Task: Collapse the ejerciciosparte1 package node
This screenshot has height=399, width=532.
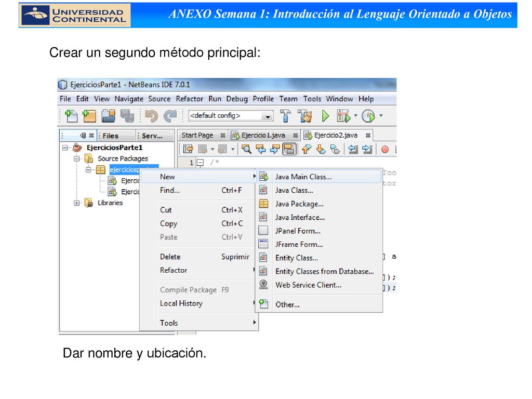Action: (88, 170)
